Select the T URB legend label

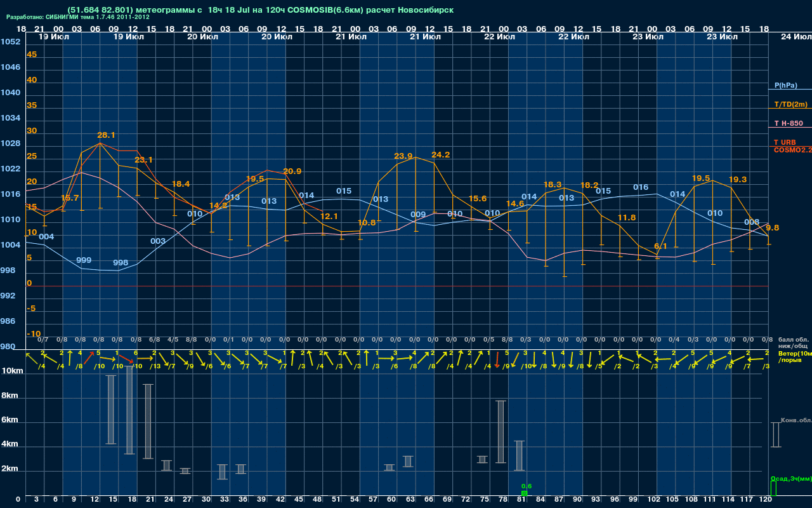point(785,142)
